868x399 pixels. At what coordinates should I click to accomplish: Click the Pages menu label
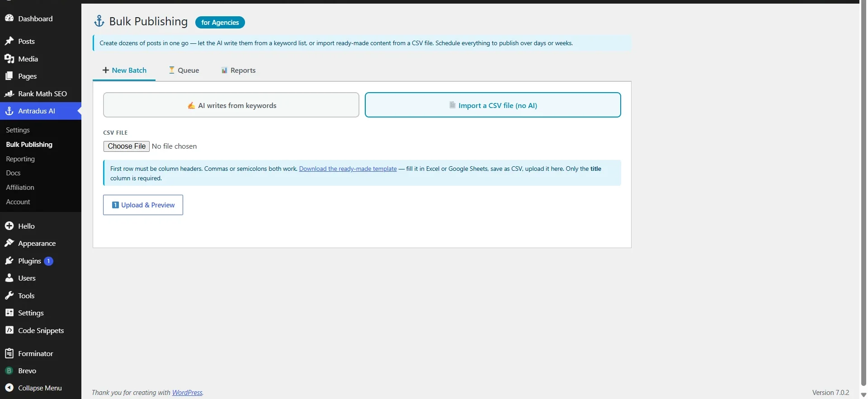coord(27,76)
